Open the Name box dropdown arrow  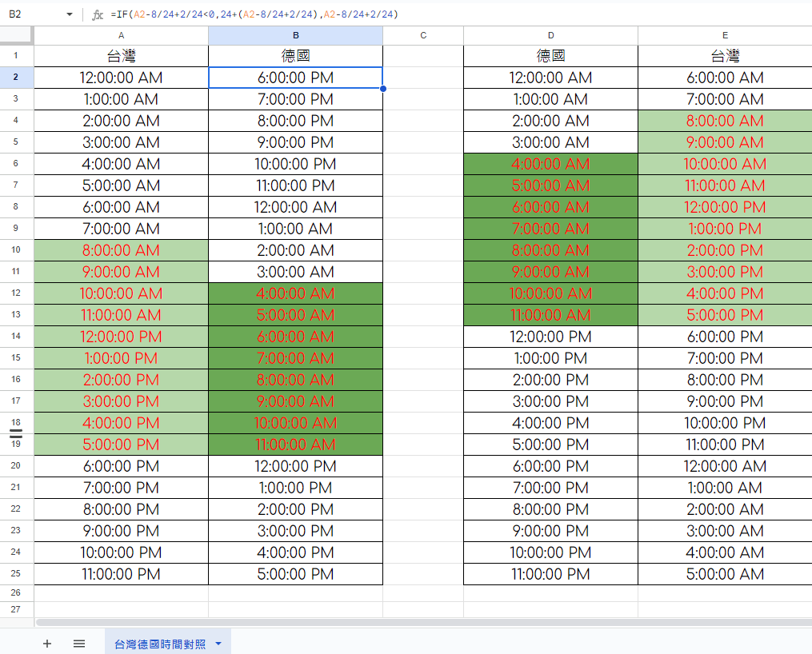pos(69,14)
